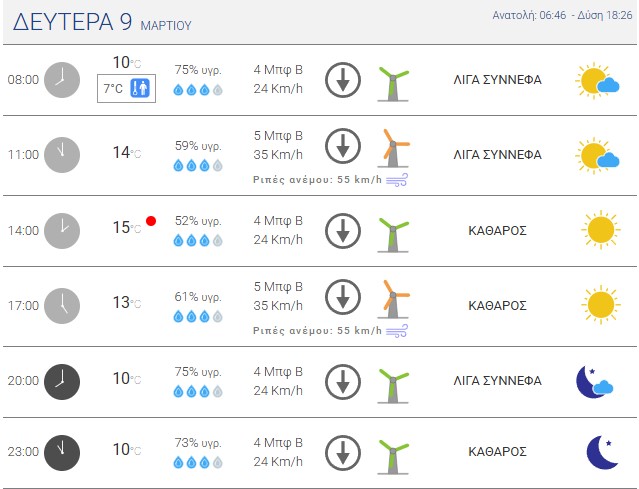The width and height of the screenshot is (639, 489).
Task: Click the ΛΙΓΑ ΣΥΝΝΕΦΑ label at 11:00
Action: 497,155
